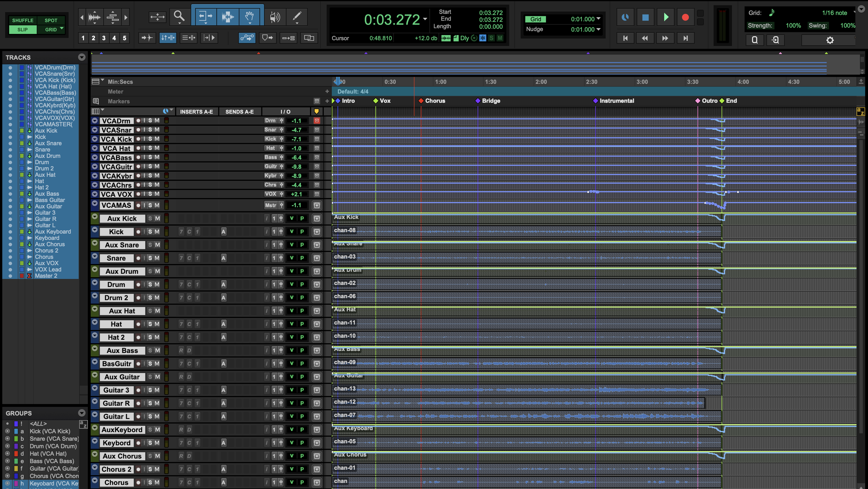This screenshot has height=489, width=868.
Task: Open the Kick track options arrow
Action: (x=94, y=230)
